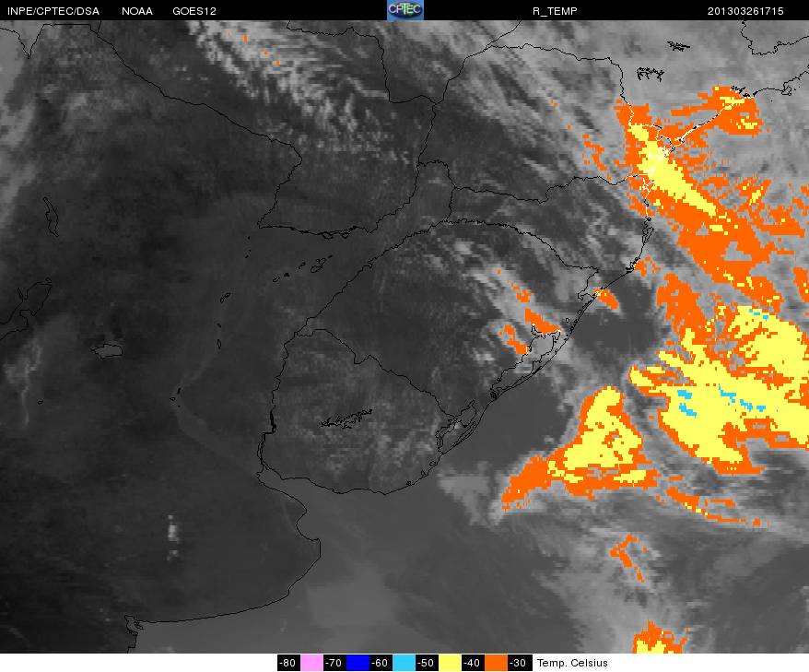
Task: Click the dark blue legend swatch
Action: [358, 663]
